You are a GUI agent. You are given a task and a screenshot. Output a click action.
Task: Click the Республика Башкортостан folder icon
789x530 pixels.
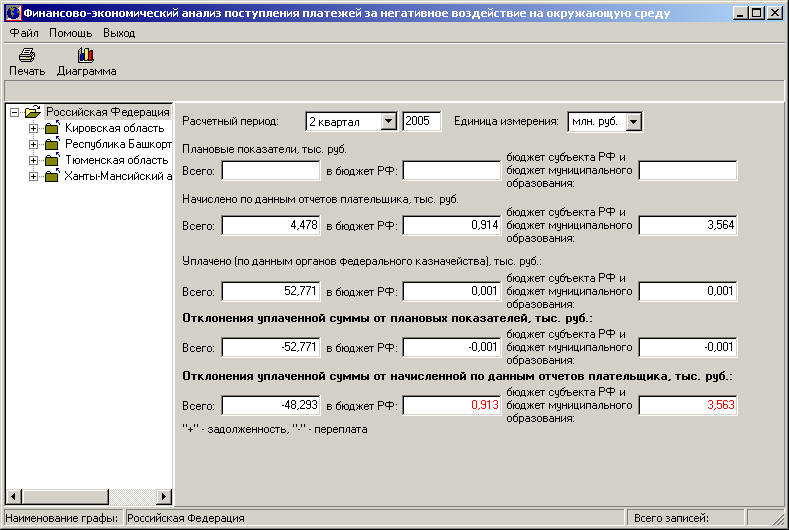pos(51,144)
